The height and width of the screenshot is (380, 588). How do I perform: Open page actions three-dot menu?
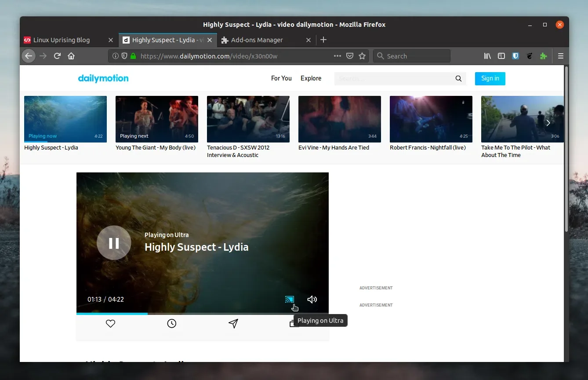(337, 56)
